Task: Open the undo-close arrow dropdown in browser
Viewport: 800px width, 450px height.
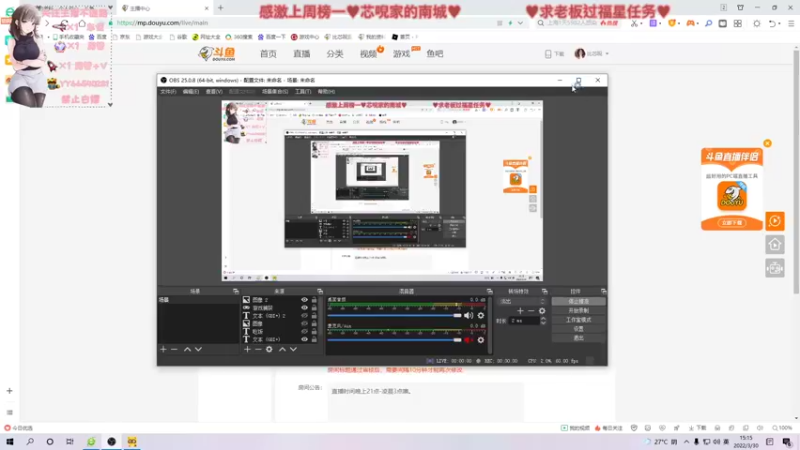Action: pos(780,23)
